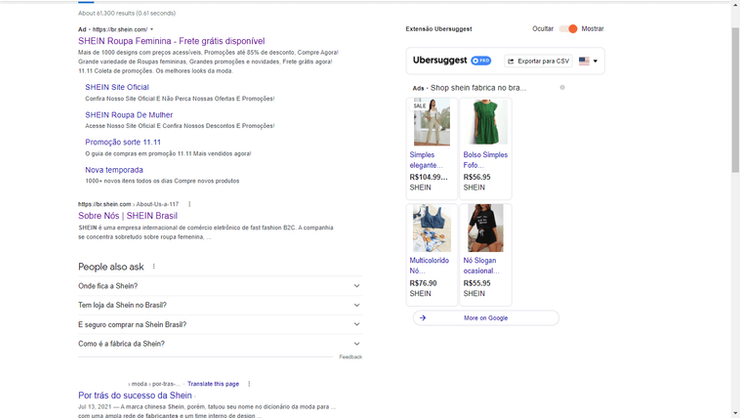Open the Simples elegante product thumbnail
Viewport: 740px width, 418px height.
[432, 122]
